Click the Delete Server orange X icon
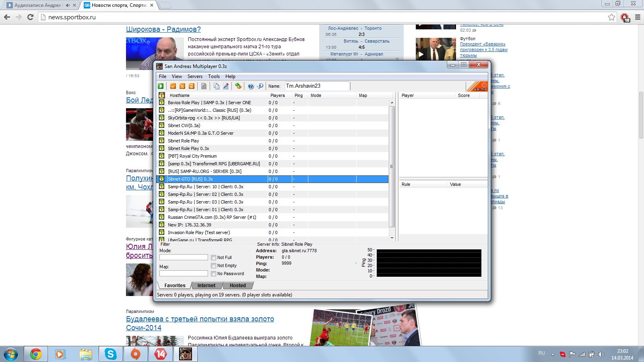 point(182,86)
